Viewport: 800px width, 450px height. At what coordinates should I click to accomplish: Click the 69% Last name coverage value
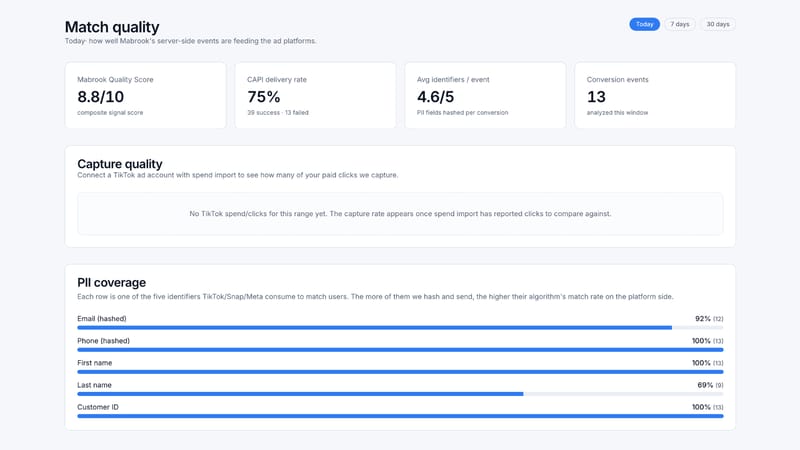(x=705, y=385)
